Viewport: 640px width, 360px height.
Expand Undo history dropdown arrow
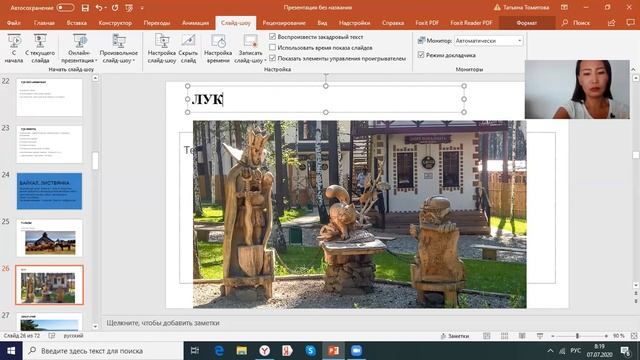pyautogui.click(x=106, y=8)
